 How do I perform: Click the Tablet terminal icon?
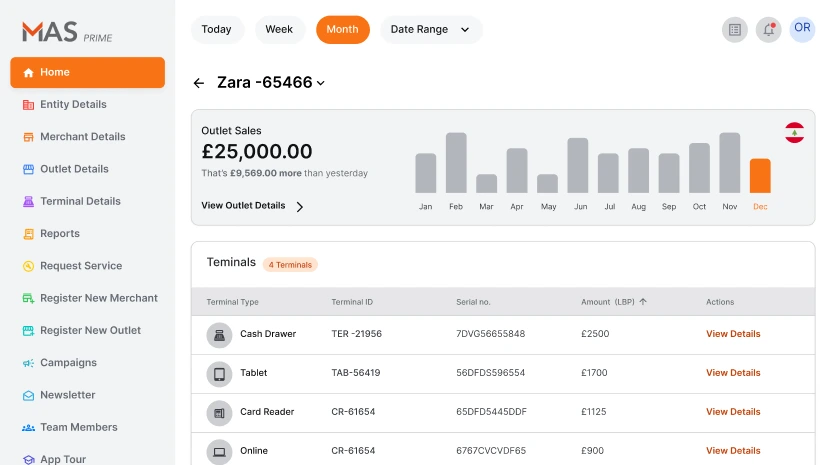[x=219, y=373]
